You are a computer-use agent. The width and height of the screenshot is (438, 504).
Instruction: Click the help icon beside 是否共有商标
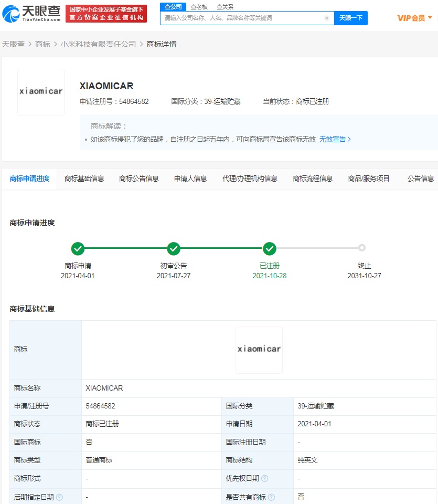point(271,497)
